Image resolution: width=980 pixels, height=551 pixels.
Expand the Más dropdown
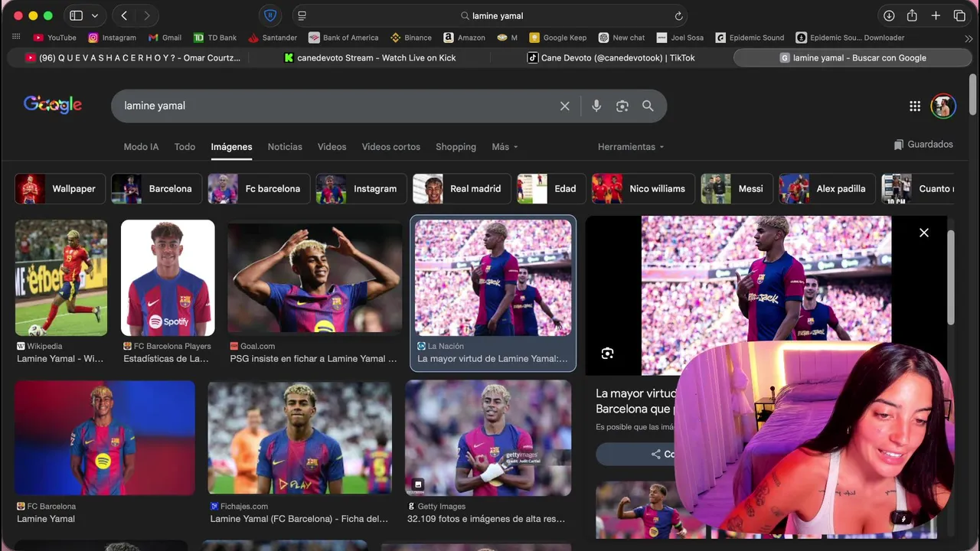[x=505, y=147]
